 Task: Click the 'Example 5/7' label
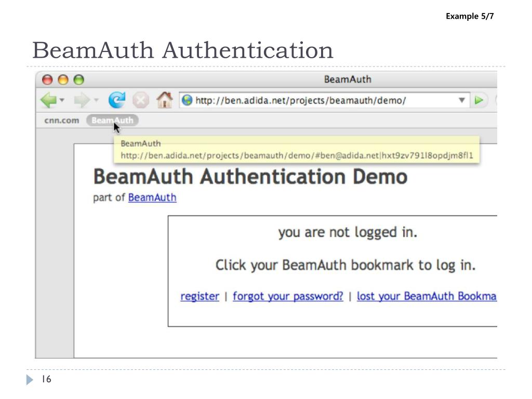(x=470, y=16)
